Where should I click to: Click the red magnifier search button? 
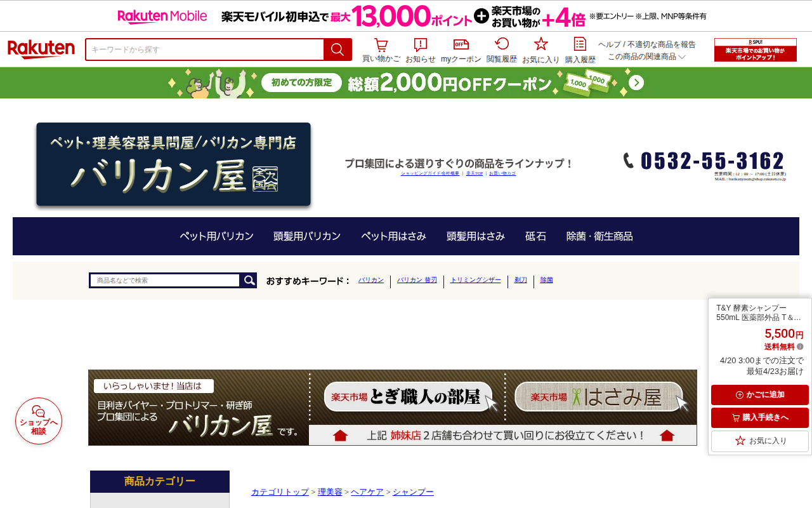[x=337, y=50]
